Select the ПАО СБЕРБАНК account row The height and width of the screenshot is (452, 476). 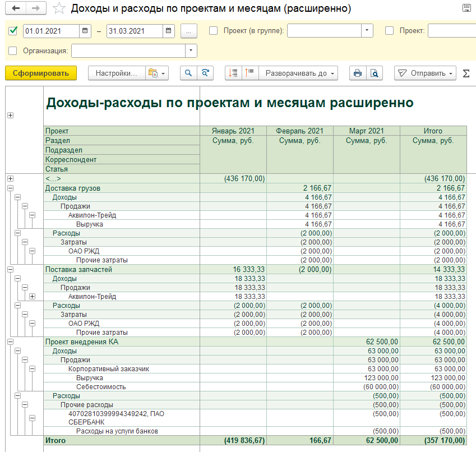[x=116, y=418]
